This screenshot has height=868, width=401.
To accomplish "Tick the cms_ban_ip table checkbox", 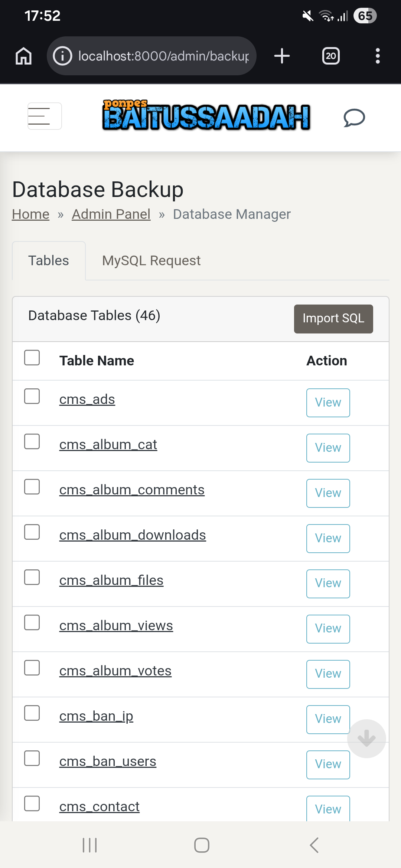I will click(x=32, y=713).
